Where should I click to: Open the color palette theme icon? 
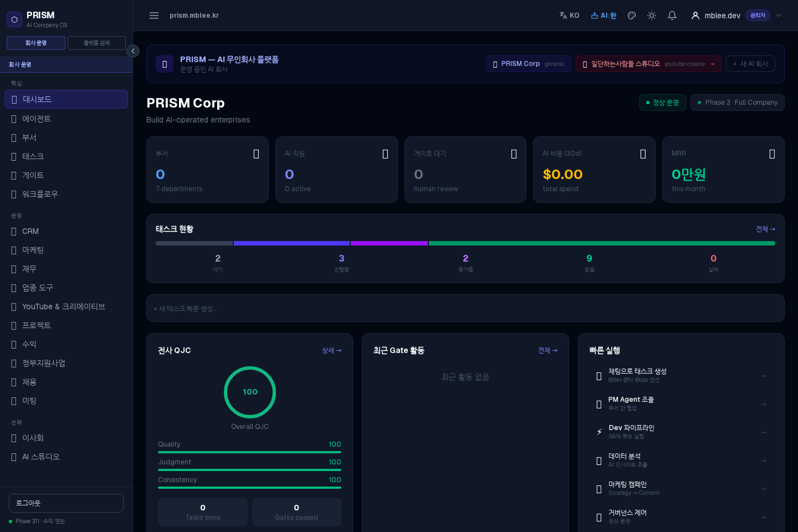[632, 16]
